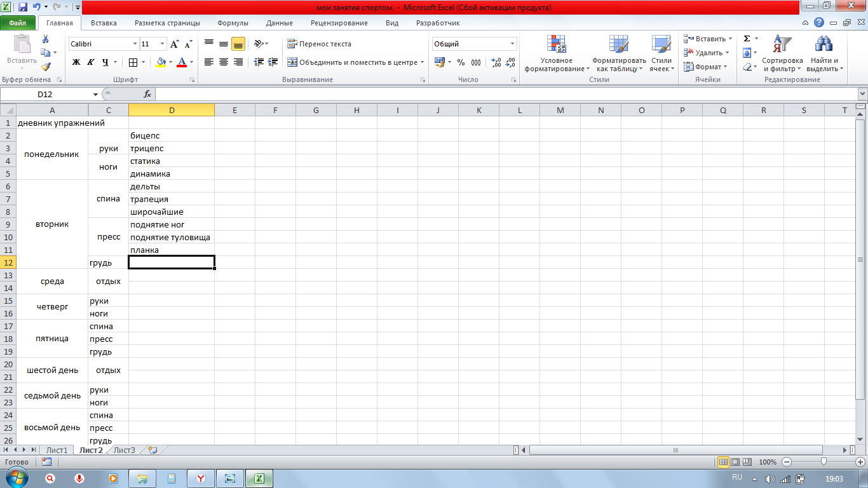The height and width of the screenshot is (488, 868).
Task: Toggle Перенос текста wrap text
Action: click(319, 44)
